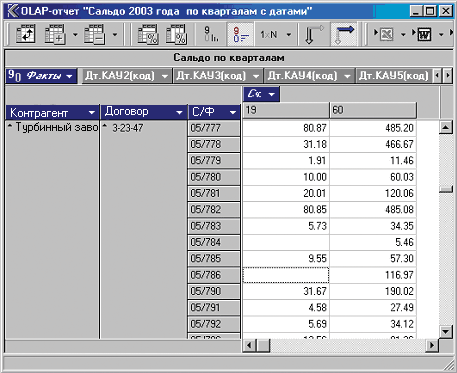Screen dimensions: 457x373
Task: Click the vertical scrollbar thumb
Action: tap(446, 189)
